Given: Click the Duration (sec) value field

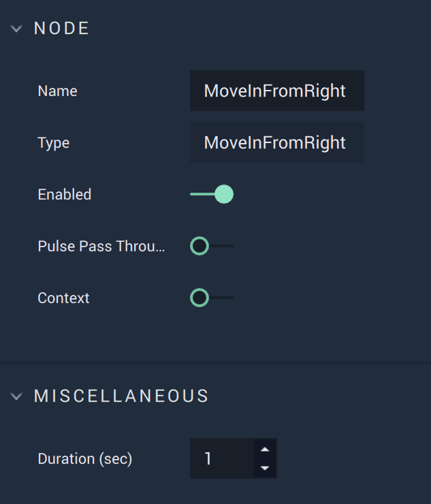Looking at the screenshot, I should point(222,458).
